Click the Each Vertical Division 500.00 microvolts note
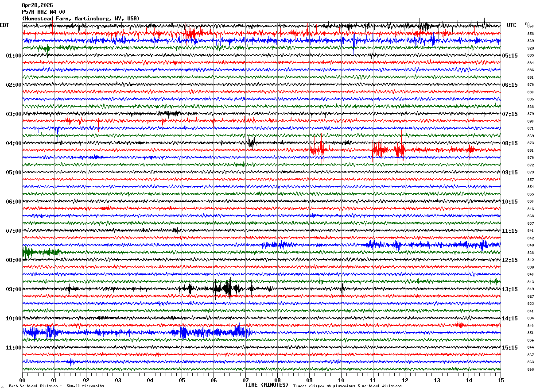Viewport: 536px width, 392px height. point(56,386)
